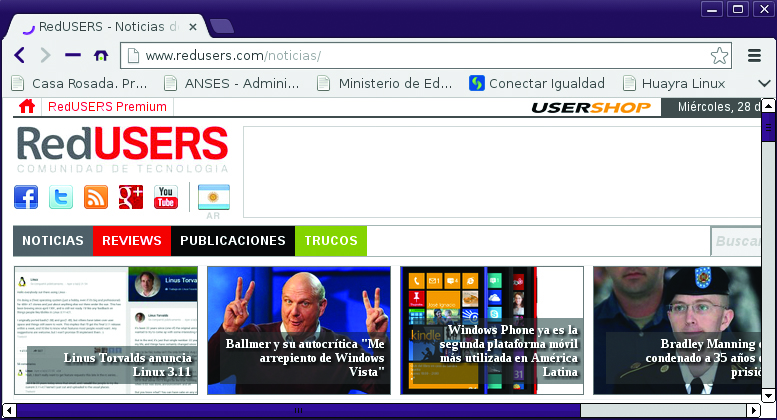Open the YouTube channel icon
This screenshot has width=777, height=420.
pyautogui.click(x=166, y=197)
